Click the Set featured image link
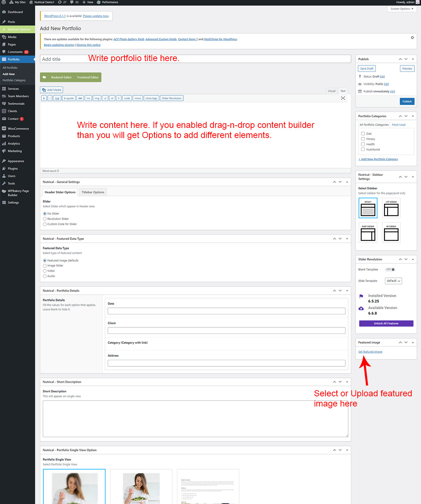 [370, 352]
